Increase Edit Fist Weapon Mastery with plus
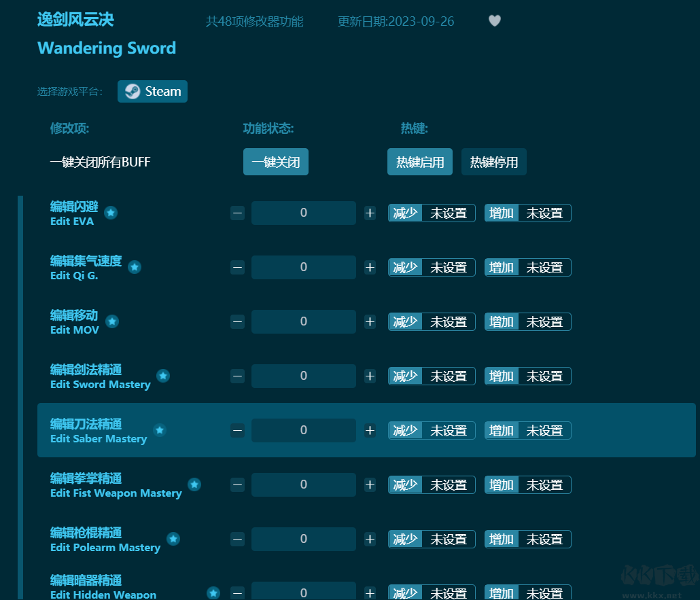The image size is (700, 600). (370, 484)
